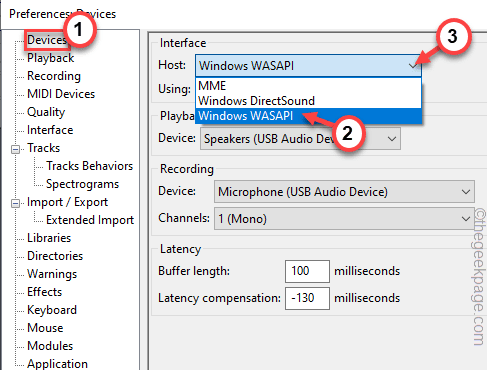The width and height of the screenshot is (487, 370).
Task: Select Spectrograms under Tracks
Action: (x=82, y=184)
